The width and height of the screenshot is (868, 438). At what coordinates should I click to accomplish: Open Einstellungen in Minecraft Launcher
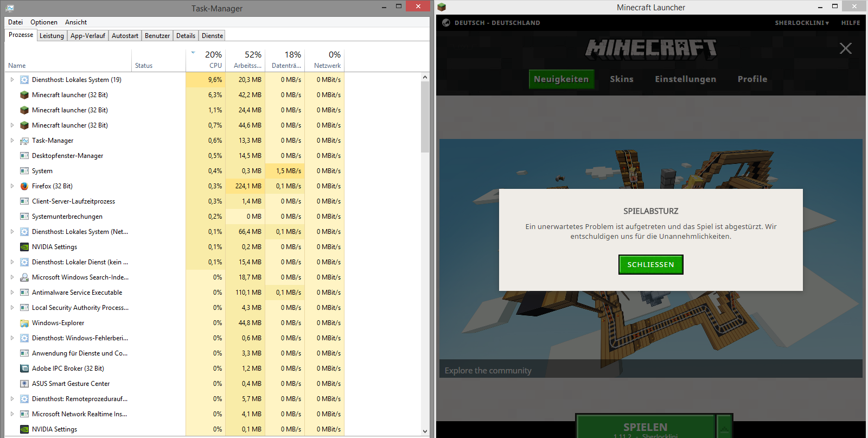tap(685, 79)
